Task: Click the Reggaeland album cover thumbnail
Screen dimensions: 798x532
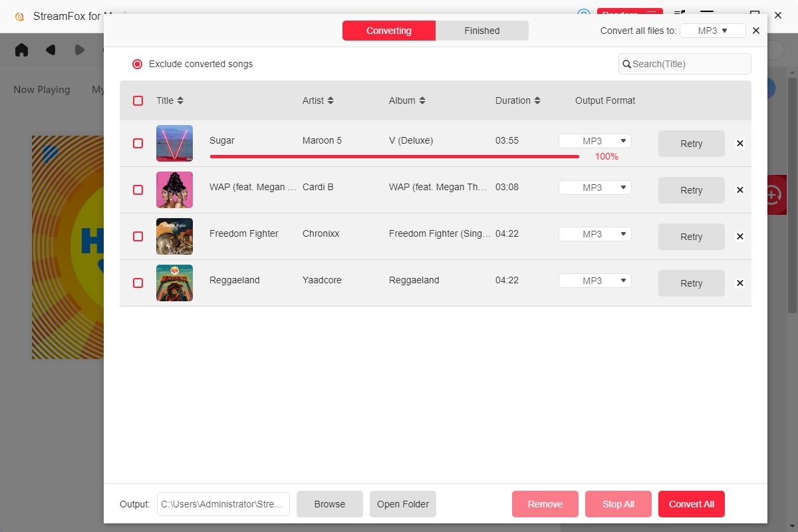Action: point(174,283)
